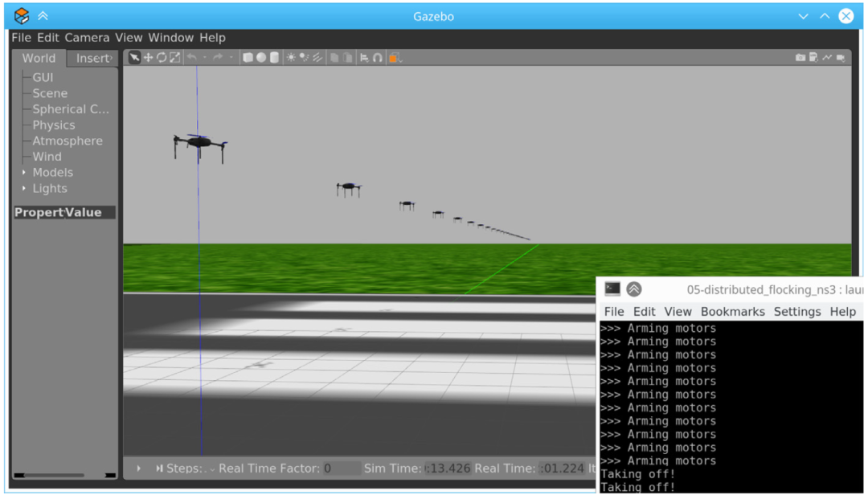The image size is (868, 499).
Task: Select the rotate mode tool
Action: point(162,58)
